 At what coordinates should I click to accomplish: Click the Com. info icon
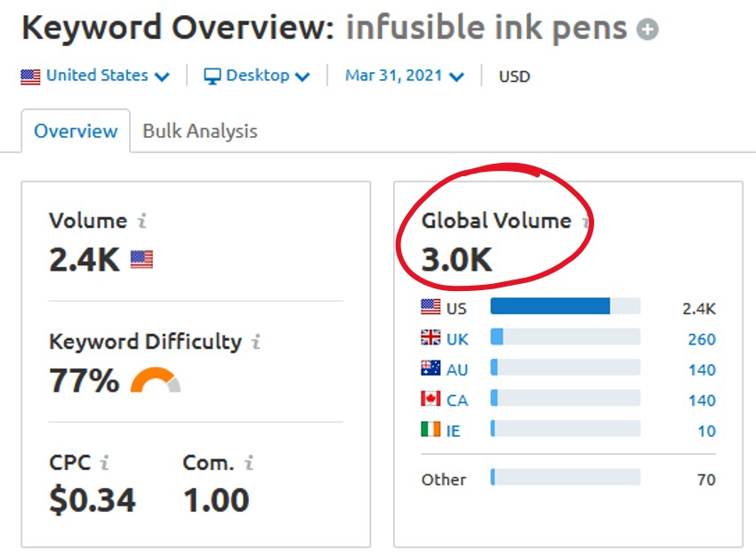point(249,463)
